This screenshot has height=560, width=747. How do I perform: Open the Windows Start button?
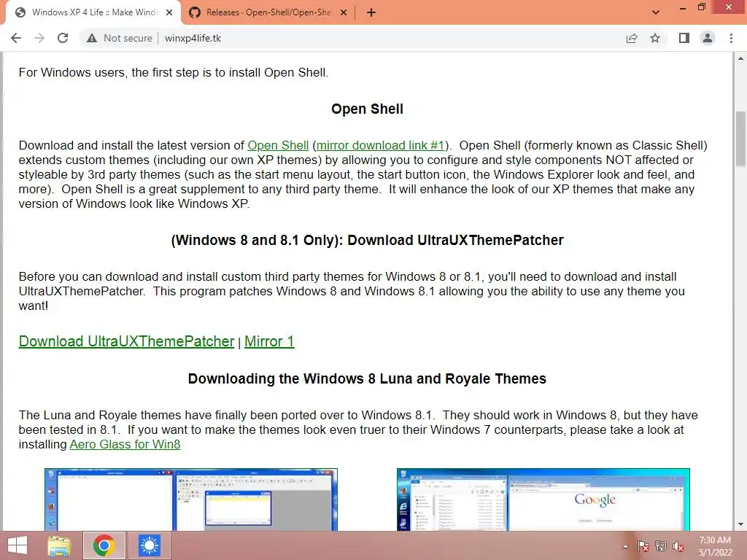(18, 545)
